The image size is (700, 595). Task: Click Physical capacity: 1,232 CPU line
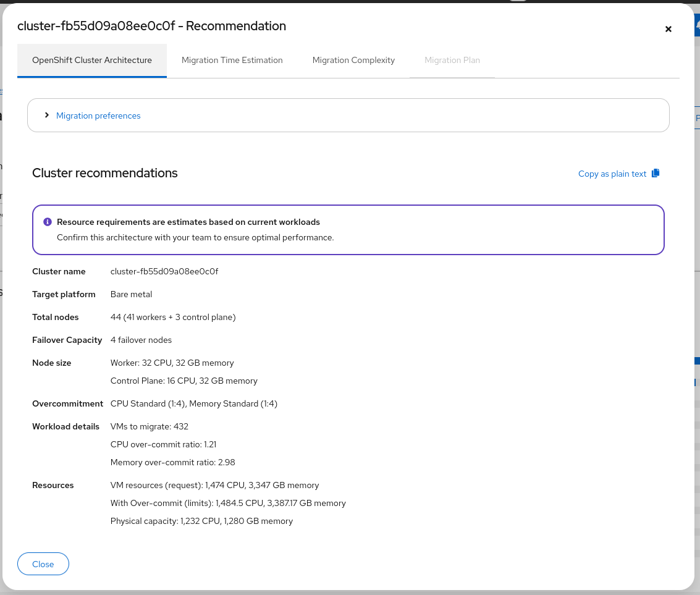point(202,521)
